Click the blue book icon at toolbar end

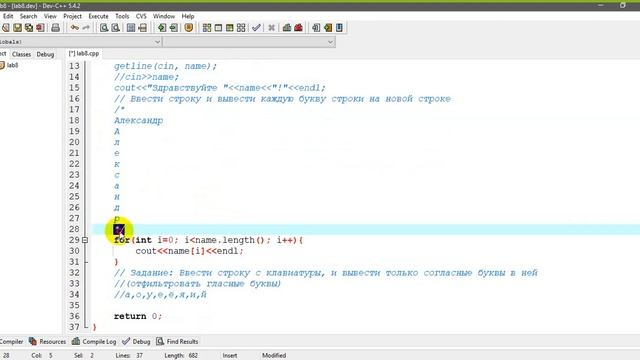coord(339,28)
